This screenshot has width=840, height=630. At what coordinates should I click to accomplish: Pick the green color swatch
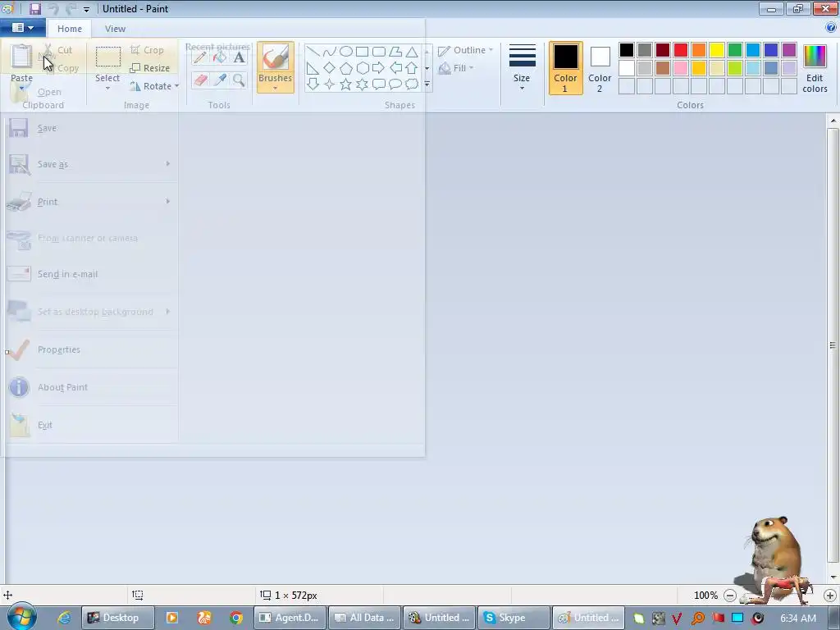pos(735,50)
